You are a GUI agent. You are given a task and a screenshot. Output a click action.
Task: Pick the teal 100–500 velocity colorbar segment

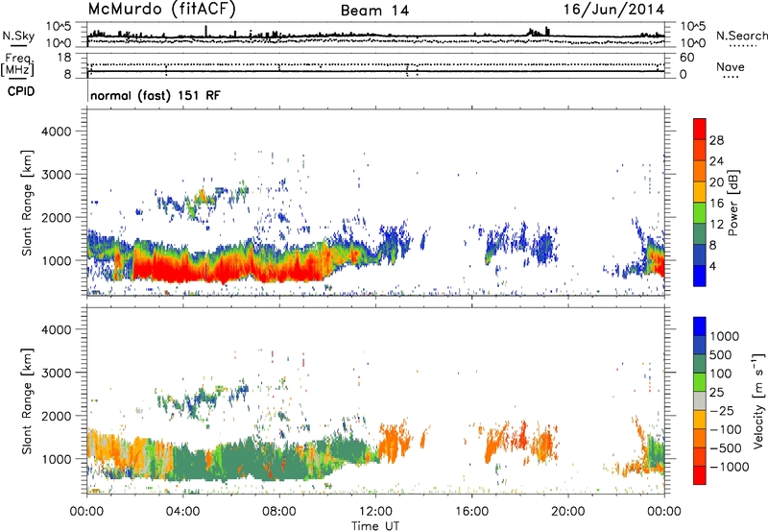(x=700, y=364)
